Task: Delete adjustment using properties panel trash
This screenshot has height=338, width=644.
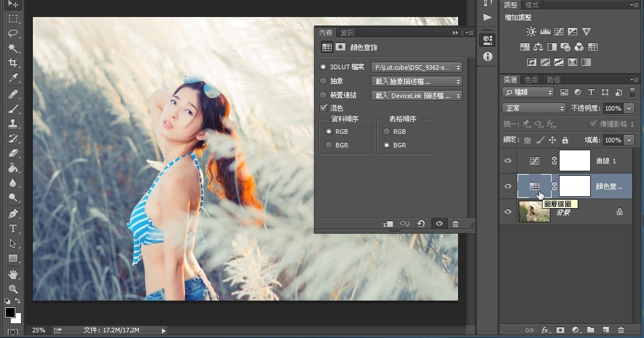Action: tap(455, 224)
